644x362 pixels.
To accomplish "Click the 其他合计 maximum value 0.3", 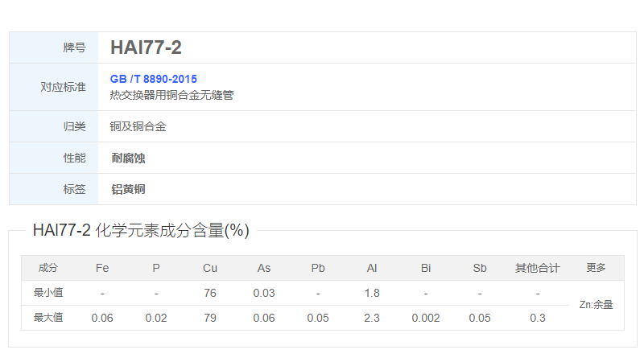I will (538, 318).
